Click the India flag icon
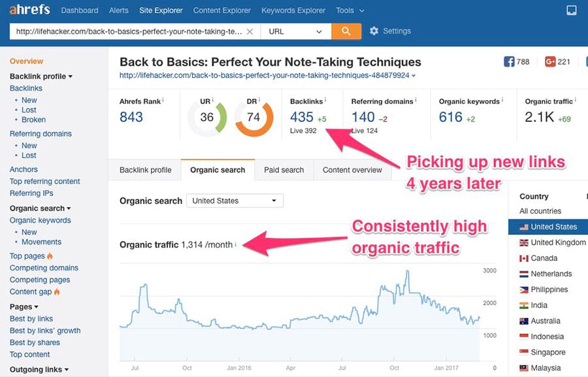 [x=524, y=305]
